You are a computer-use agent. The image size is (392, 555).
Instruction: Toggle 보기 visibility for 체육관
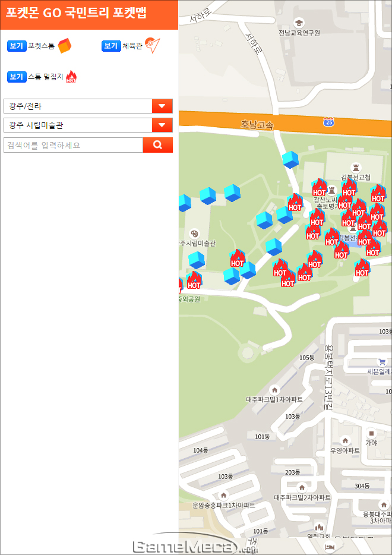[111, 46]
